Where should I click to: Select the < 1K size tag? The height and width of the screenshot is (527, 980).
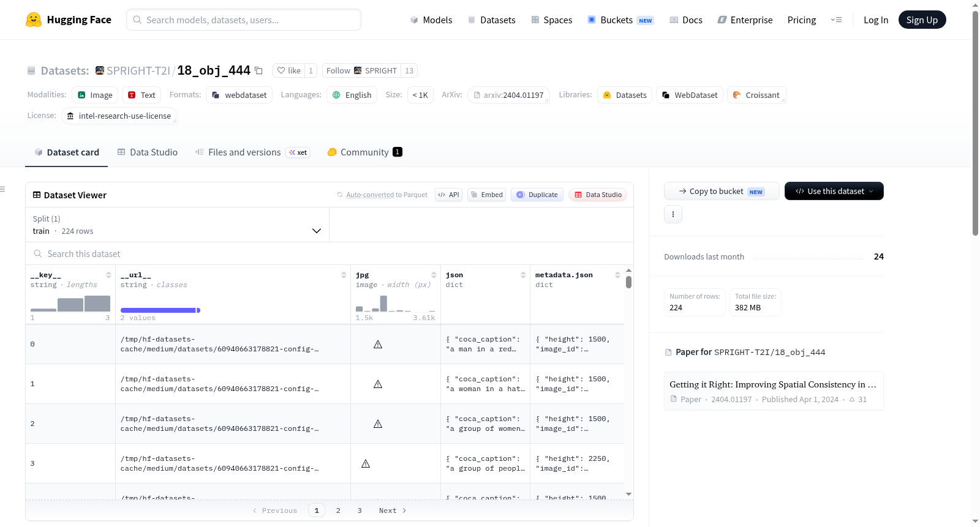[420, 95]
